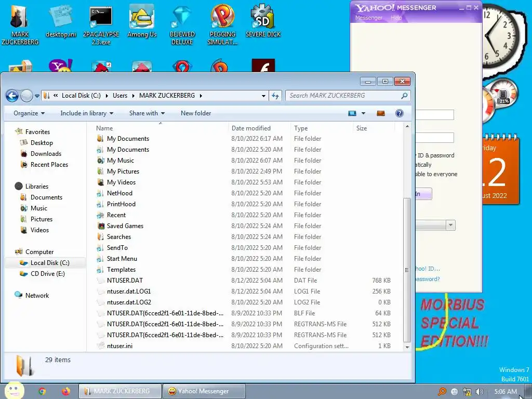Viewport: 532px width, 399px height.
Task: Open Explorer help via the question mark icon
Action: click(x=400, y=113)
